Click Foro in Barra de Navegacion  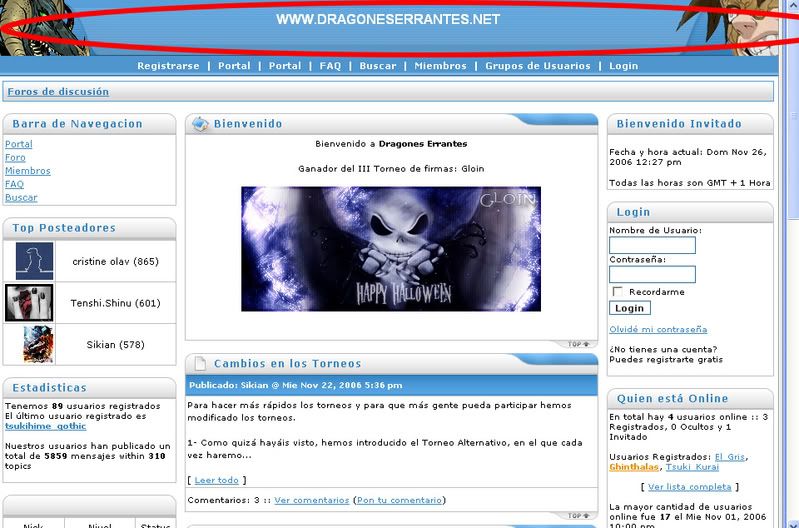click(15, 157)
